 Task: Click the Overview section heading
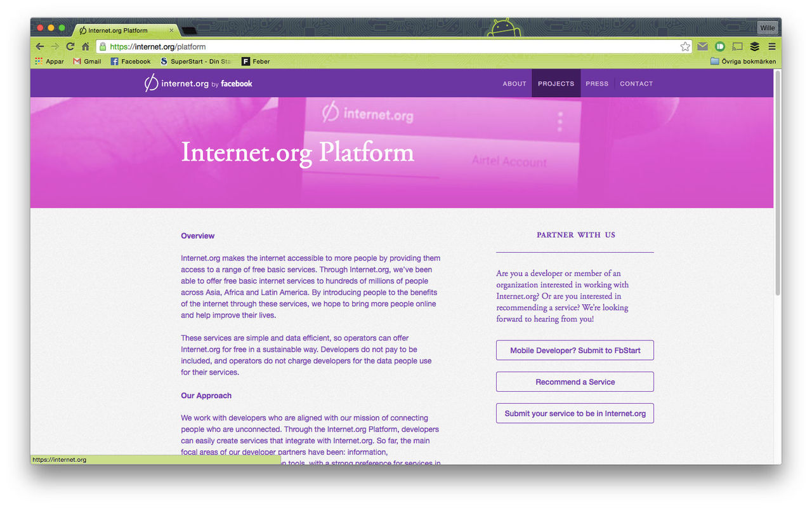pos(198,236)
